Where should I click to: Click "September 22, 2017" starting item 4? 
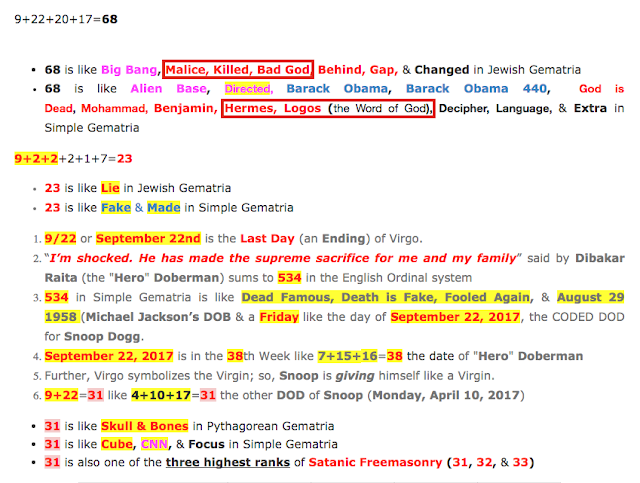pyautogui.click(x=109, y=356)
